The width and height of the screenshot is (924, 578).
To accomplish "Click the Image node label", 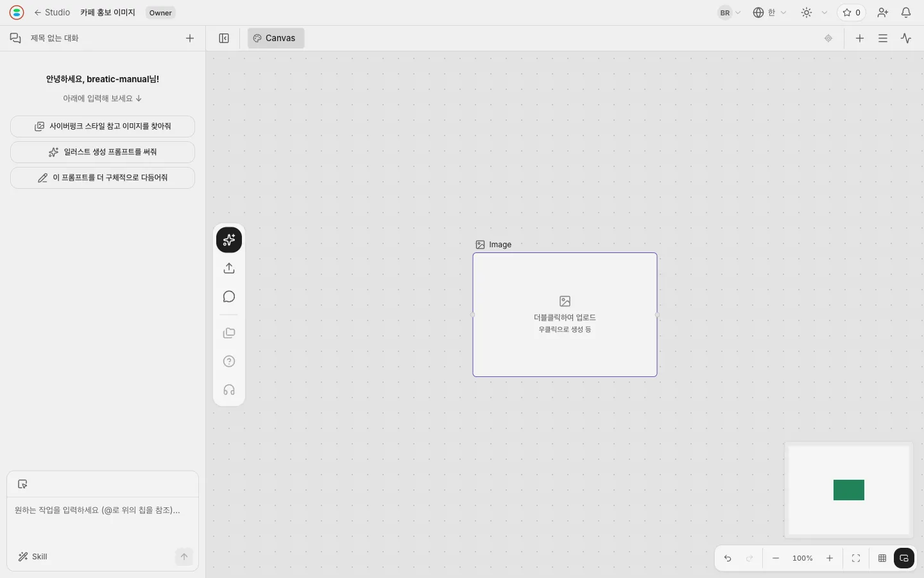I will [493, 245].
